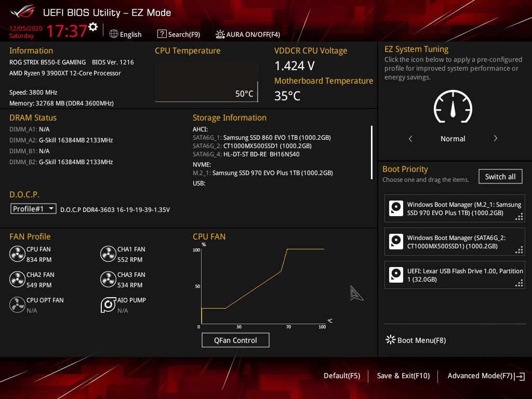
Task: Select the CPU FAN icon in FAN Profile
Action: 17,254
